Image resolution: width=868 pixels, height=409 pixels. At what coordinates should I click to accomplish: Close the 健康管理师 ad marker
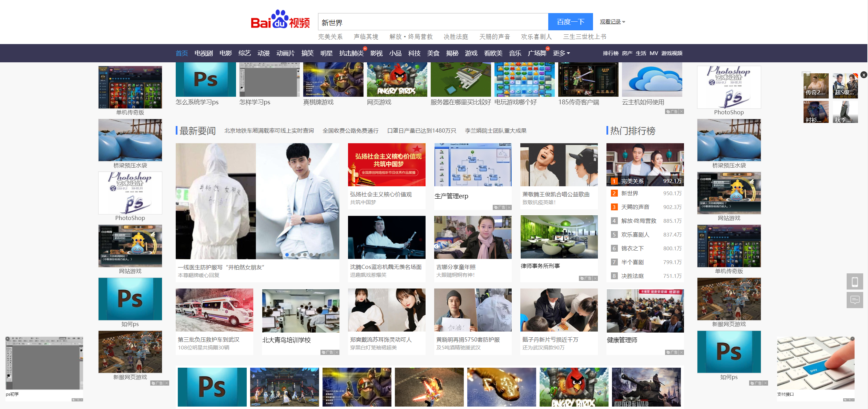click(x=682, y=352)
